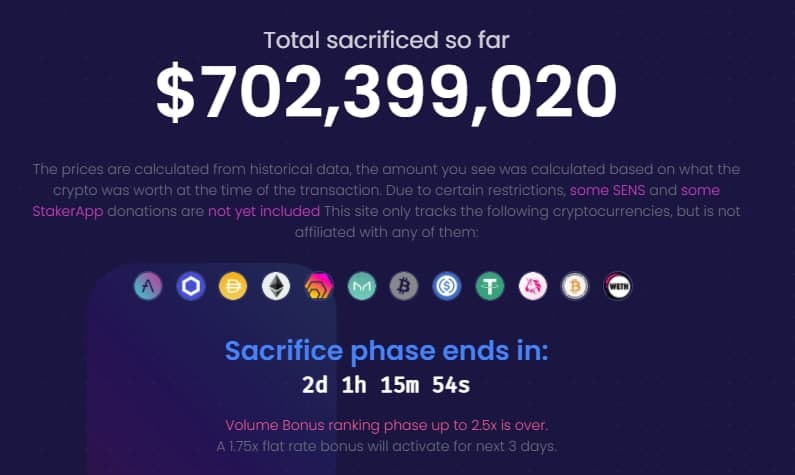The height and width of the screenshot is (475, 795).
Task: Click the Wrapped Bitcoin icon
Action: point(575,286)
